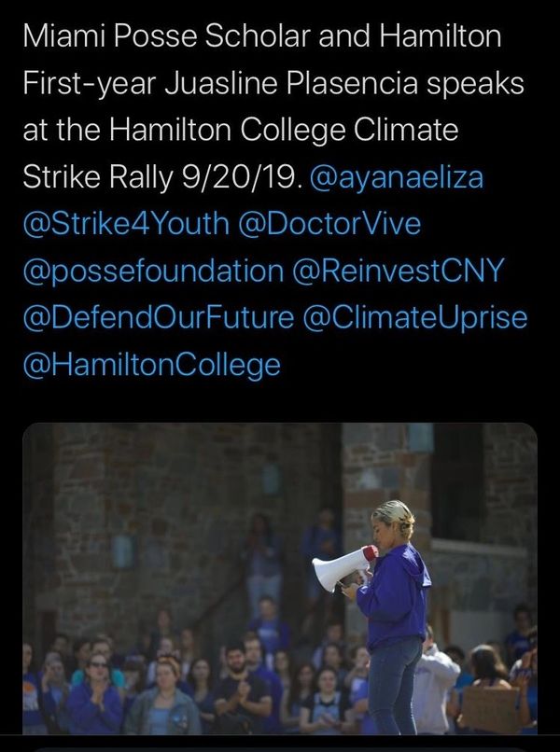This screenshot has height=752, width=560.
Task: Open the @ayanaeliza profile mention
Action: (397, 178)
